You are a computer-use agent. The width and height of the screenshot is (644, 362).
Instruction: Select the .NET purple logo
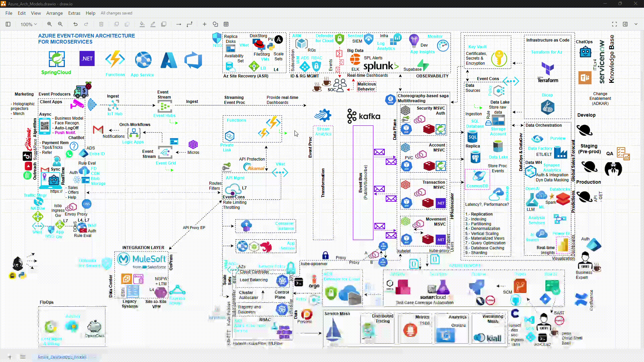(x=87, y=59)
